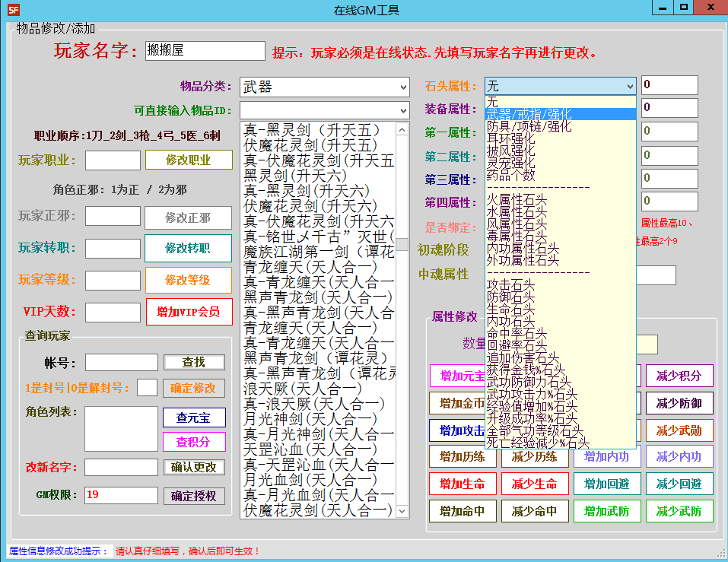
Task: Select 武器/戒指/强化 in the dropdown list
Action: 529,114
